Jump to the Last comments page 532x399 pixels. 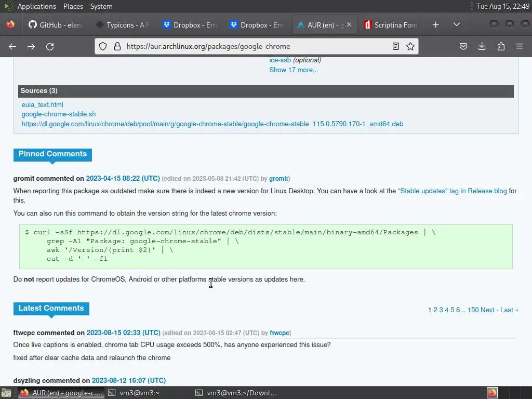tap(509, 310)
